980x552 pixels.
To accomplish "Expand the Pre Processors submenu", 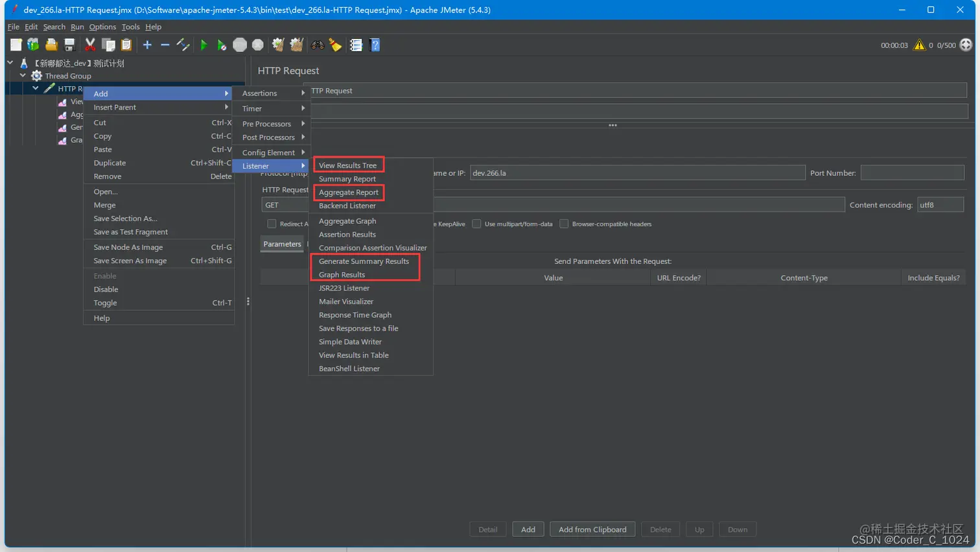I will click(x=271, y=124).
